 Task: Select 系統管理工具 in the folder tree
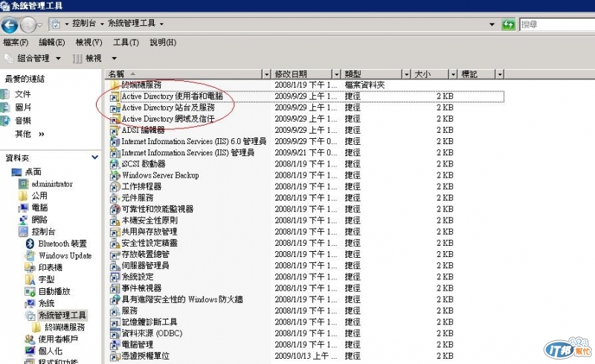62,315
